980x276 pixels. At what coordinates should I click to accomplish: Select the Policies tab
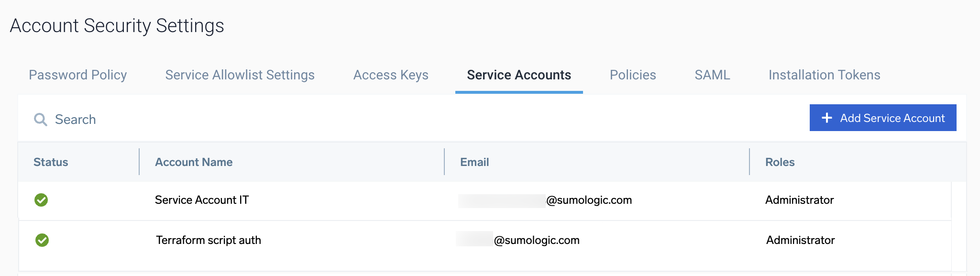632,75
